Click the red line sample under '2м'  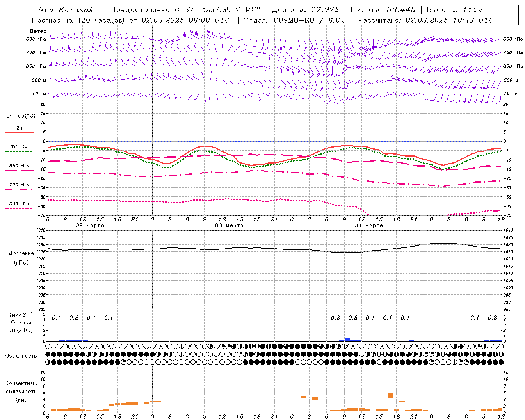pos(19,132)
